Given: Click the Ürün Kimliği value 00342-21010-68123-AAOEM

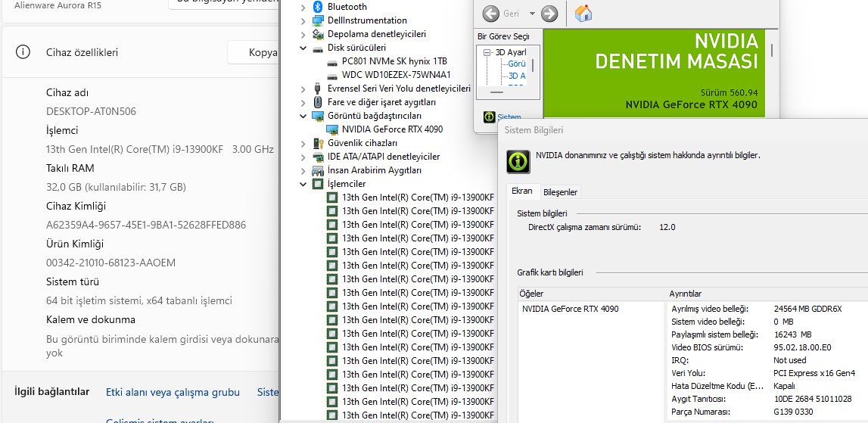Looking at the screenshot, I should 110,263.
